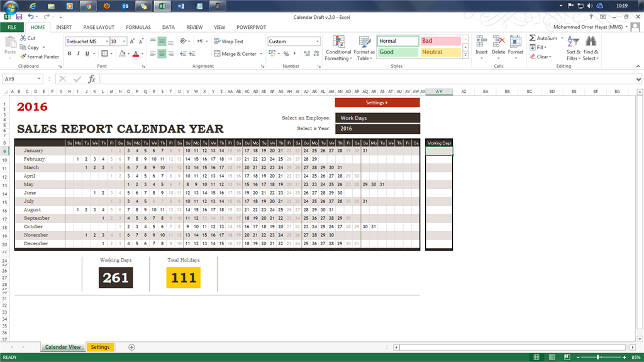Toggle Align Left

153,54
